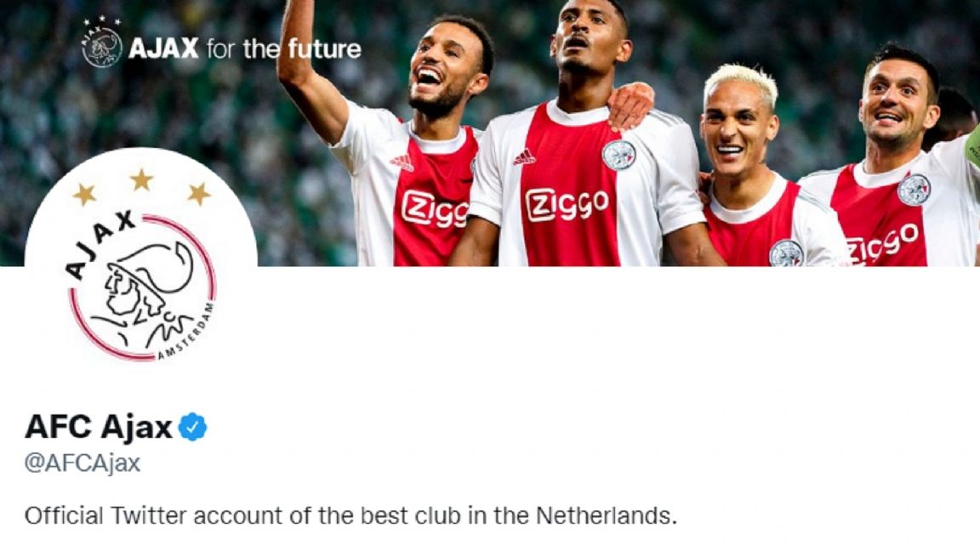Click the Ziggo logo on the tallest player's shirt
Screen dimensions: 980x551
pos(567,205)
